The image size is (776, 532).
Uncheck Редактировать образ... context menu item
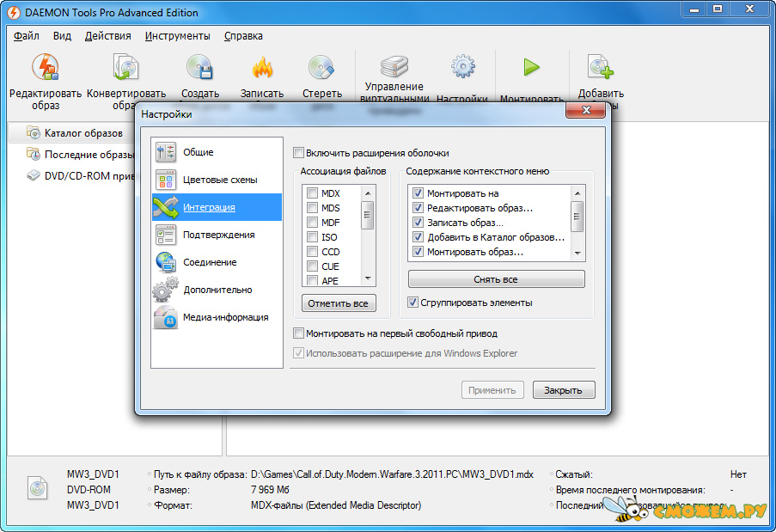[x=419, y=207]
